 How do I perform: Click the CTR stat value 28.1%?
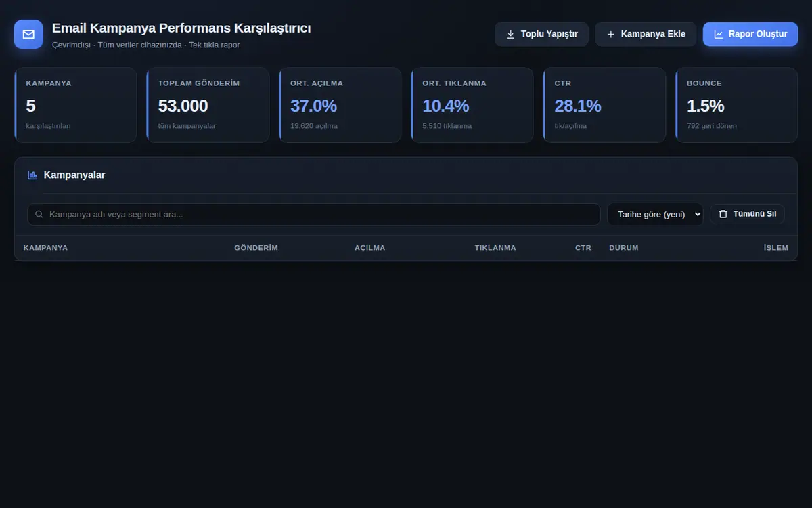[x=578, y=106]
